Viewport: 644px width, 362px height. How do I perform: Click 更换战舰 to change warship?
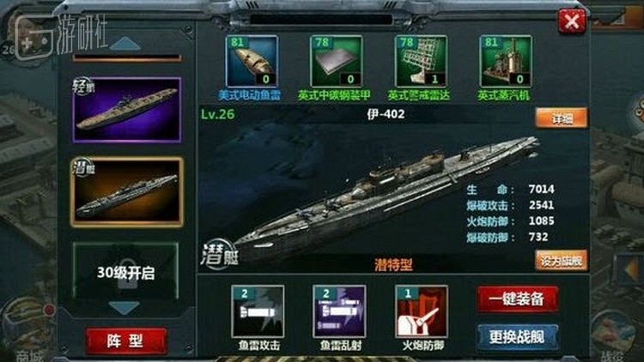[x=518, y=337]
